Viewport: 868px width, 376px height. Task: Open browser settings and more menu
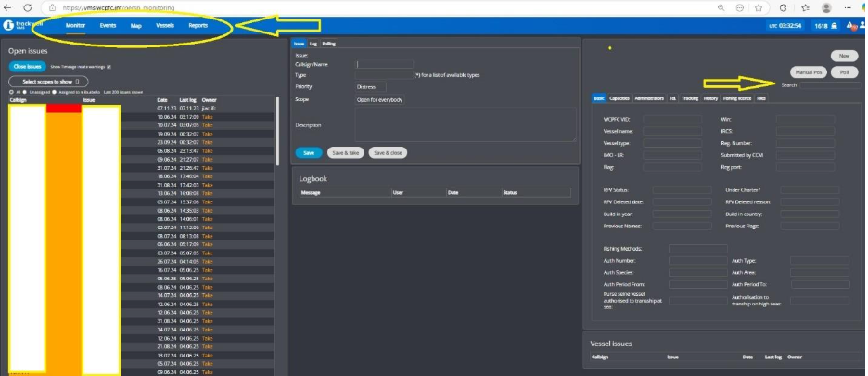click(x=848, y=7)
